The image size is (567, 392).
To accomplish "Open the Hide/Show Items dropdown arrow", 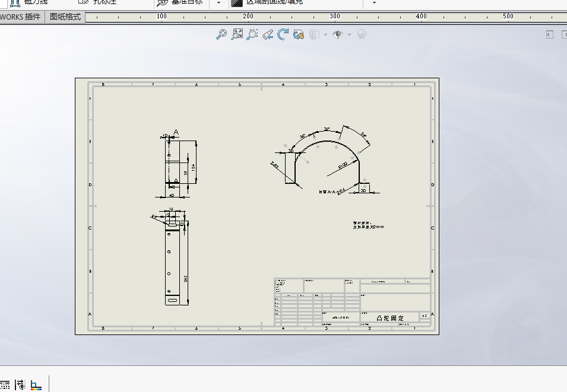I will [x=349, y=34].
